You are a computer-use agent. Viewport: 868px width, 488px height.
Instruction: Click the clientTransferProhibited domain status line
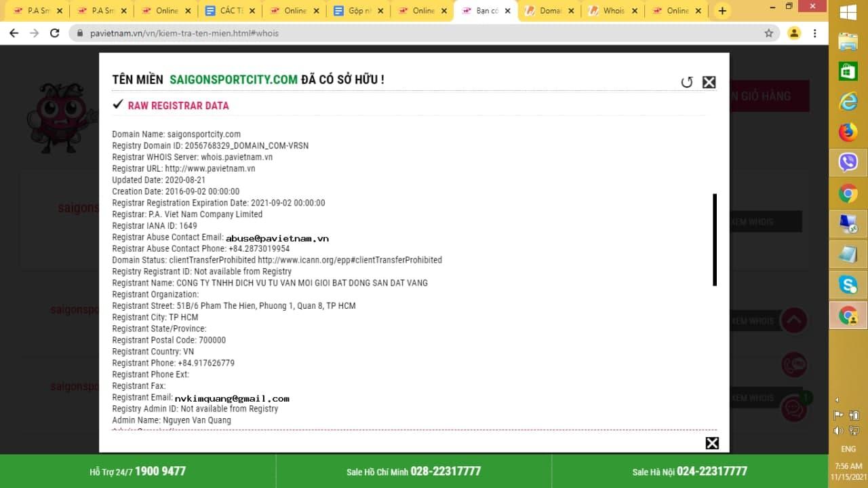point(277,260)
